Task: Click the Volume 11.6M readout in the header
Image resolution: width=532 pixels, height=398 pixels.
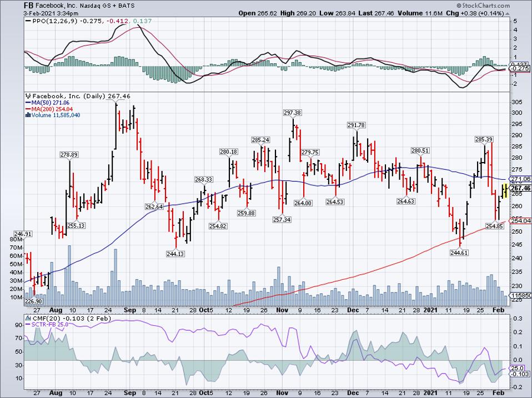Action: coord(420,13)
